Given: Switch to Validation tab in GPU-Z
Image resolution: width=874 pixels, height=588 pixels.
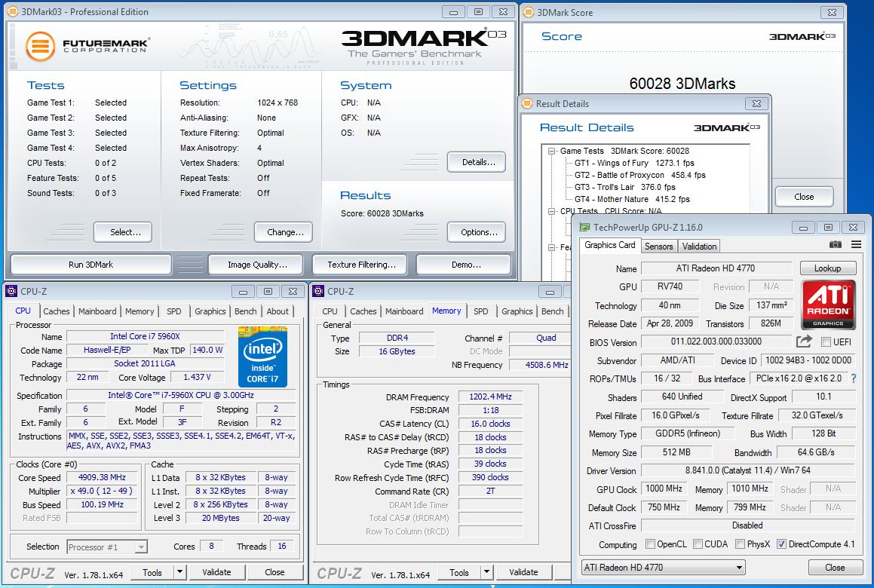Looking at the screenshot, I should click(x=700, y=247).
